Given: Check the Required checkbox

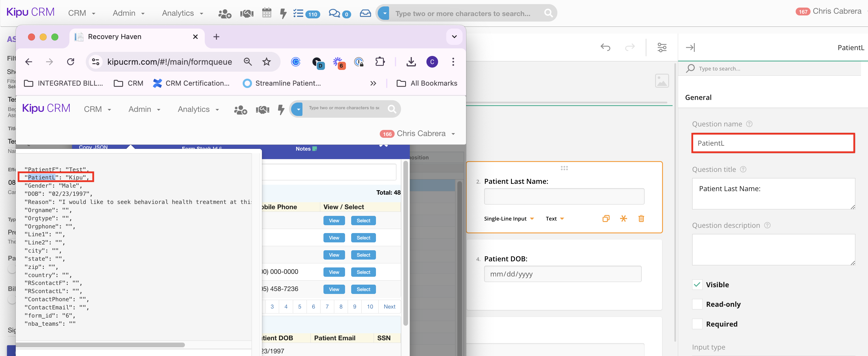Looking at the screenshot, I should [x=697, y=324].
